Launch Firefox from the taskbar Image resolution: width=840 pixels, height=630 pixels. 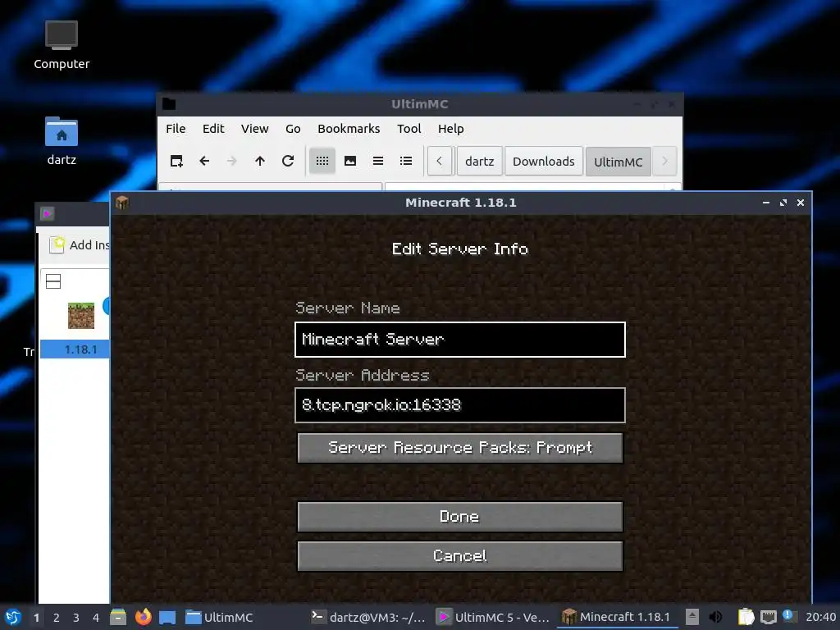click(143, 617)
